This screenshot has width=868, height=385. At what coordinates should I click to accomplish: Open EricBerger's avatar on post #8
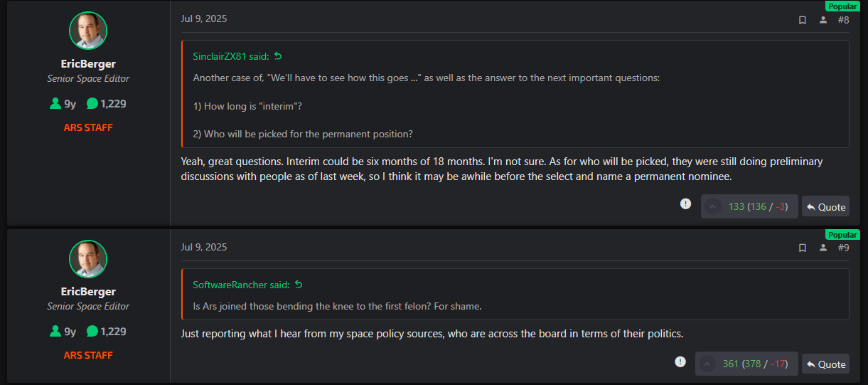tap(88, 31)
